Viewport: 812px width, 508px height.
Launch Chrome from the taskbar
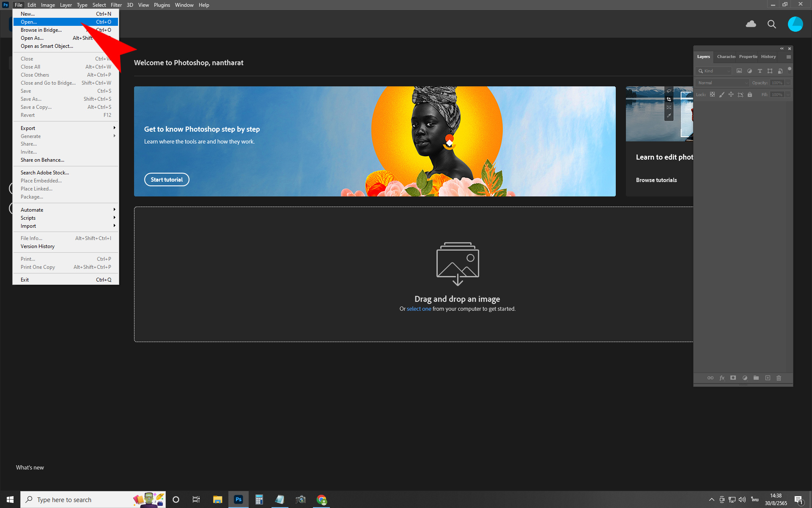coord(321,500)
